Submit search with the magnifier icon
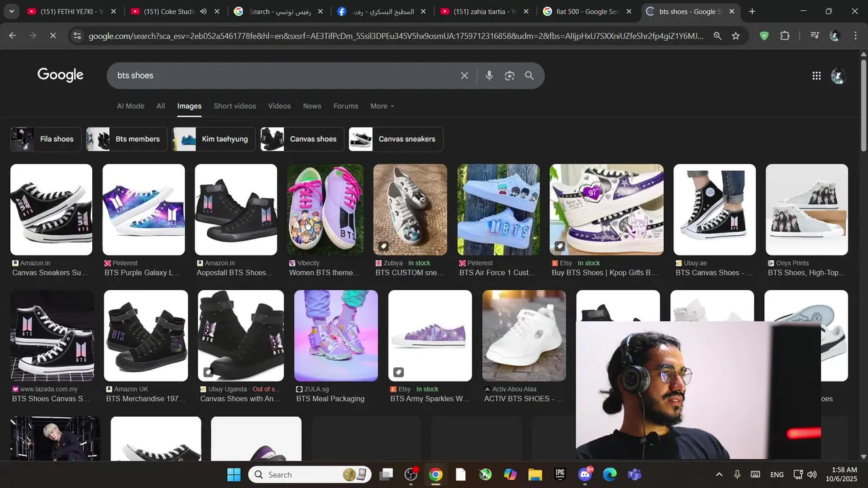 [530, 76]
